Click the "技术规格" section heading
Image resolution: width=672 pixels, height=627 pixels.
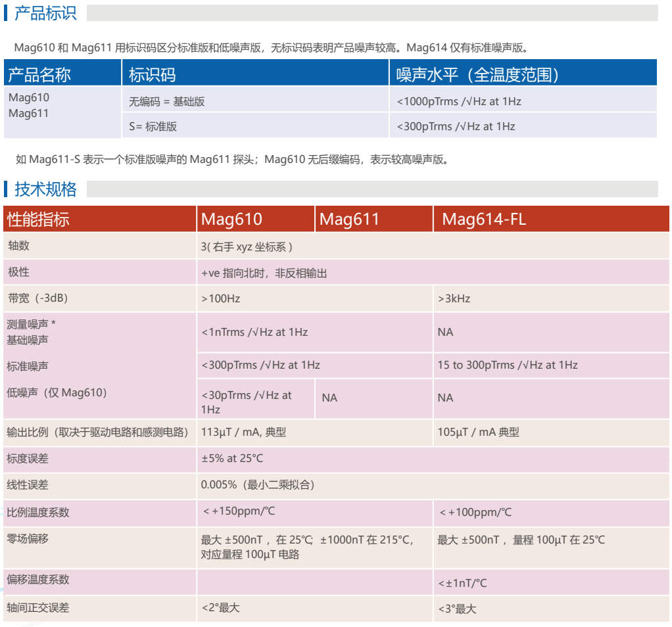coord(45,189)
